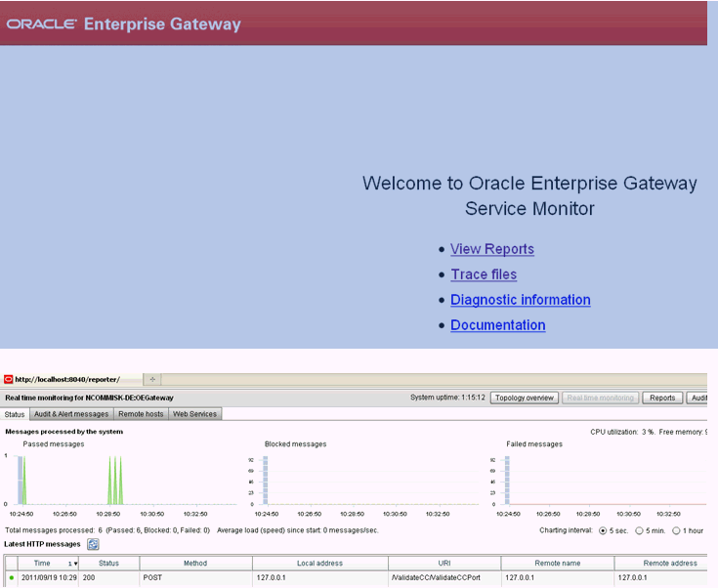Open the Diagnostic information link
Viewport: 718px width, 588px height.
click(521, 300)
